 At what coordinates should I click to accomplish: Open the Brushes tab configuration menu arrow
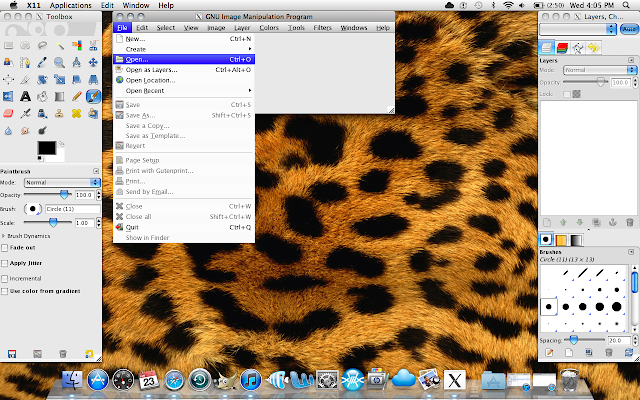coord(631,252)
